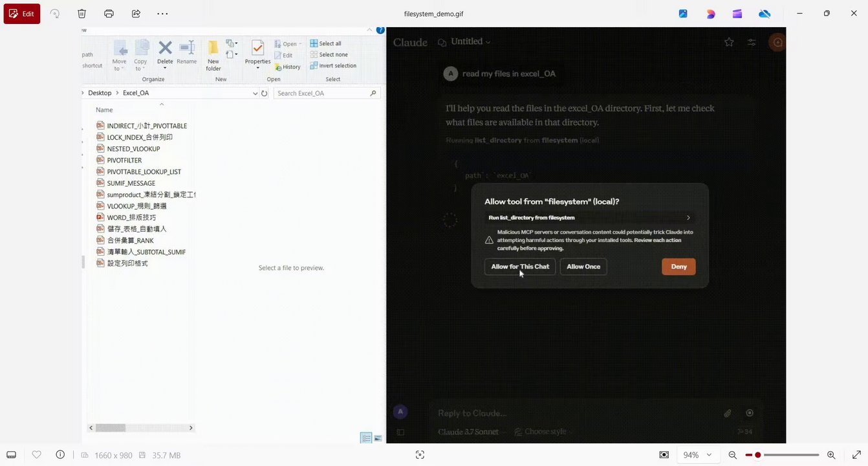Select the WORD_排版技巧 file
The height and width of the screenshot is (466, 868).
point(126,217)
